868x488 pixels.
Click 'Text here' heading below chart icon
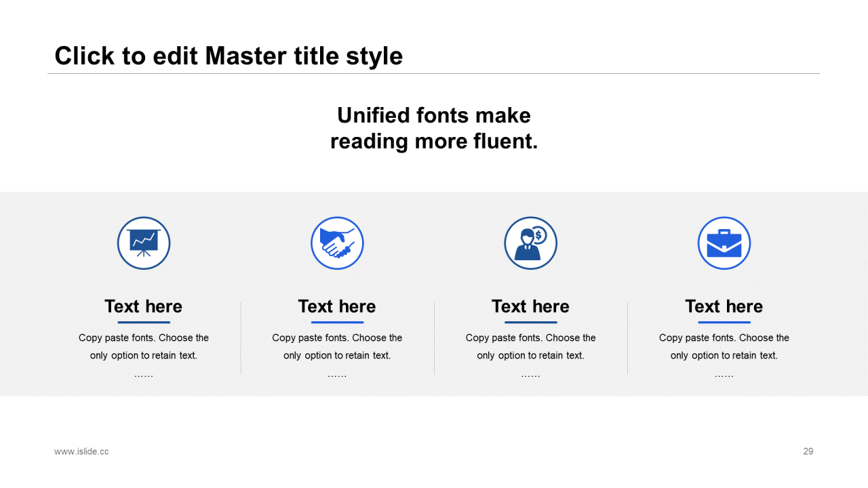144,306
